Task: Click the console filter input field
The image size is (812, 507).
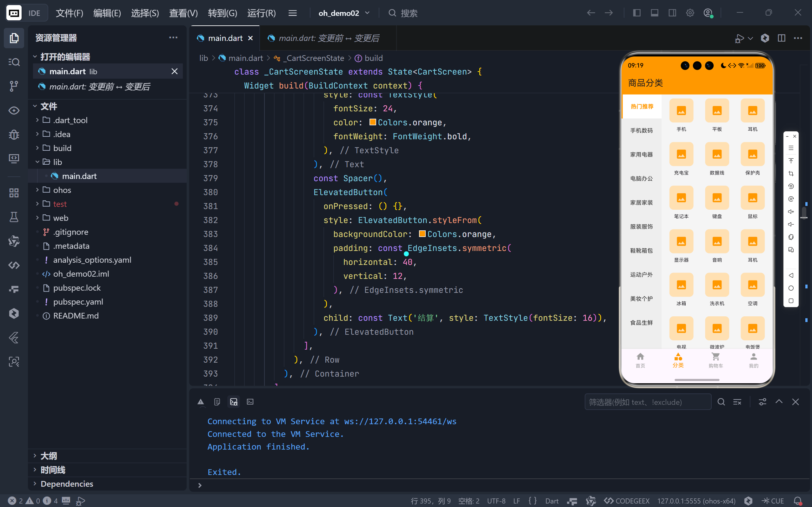Action: 647,402
